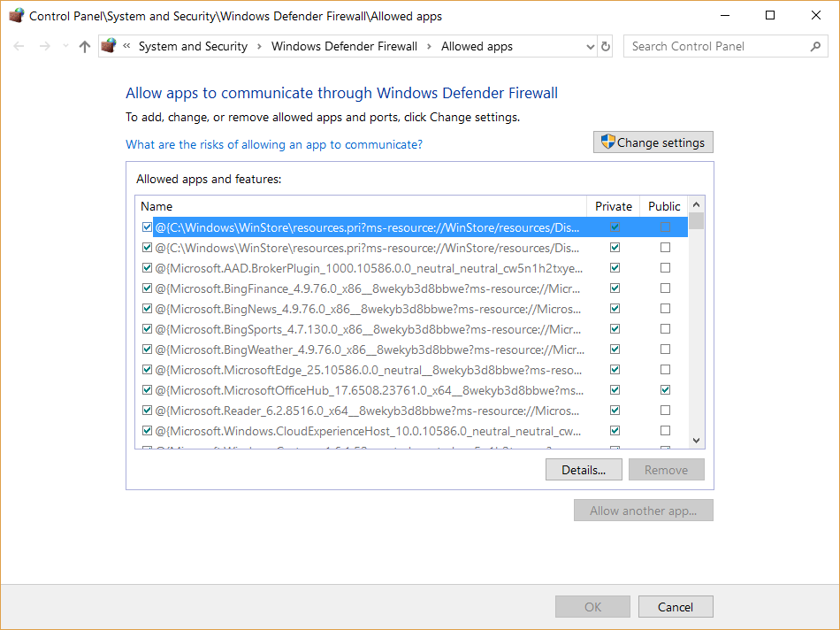
Task: Sort by the Public column header
Action: (664, 206)
